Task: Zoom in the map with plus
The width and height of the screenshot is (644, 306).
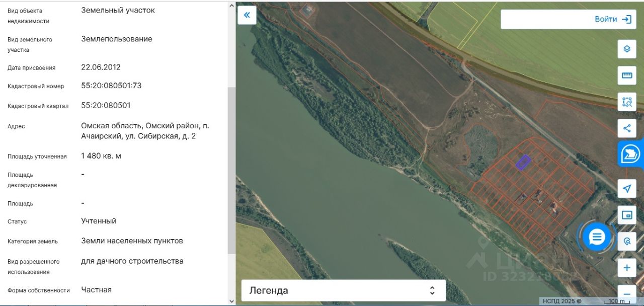Action: (x=627, y=268)
